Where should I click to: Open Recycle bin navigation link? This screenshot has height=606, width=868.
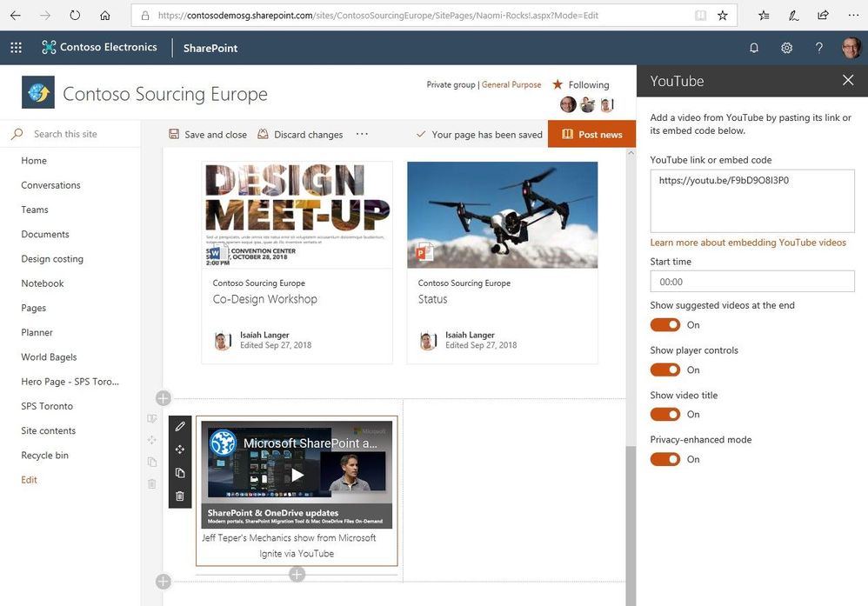[44, 455]
